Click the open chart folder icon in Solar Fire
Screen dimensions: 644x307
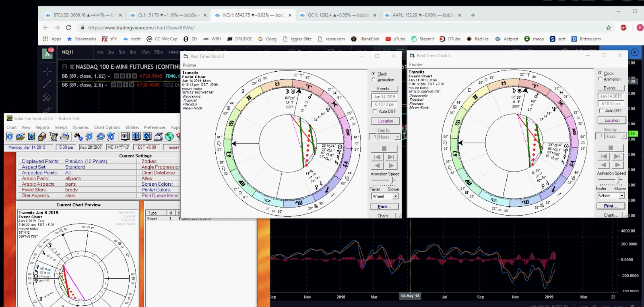(21, 137)
